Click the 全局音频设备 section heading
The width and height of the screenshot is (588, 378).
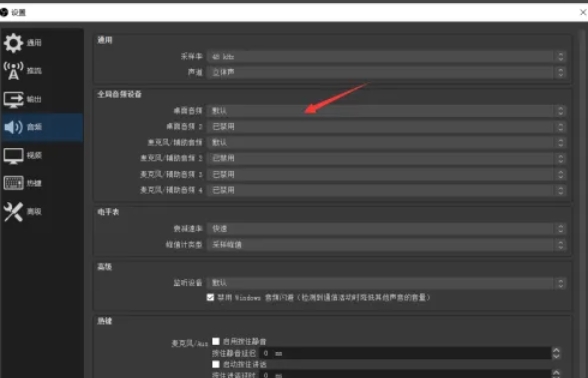120,94
